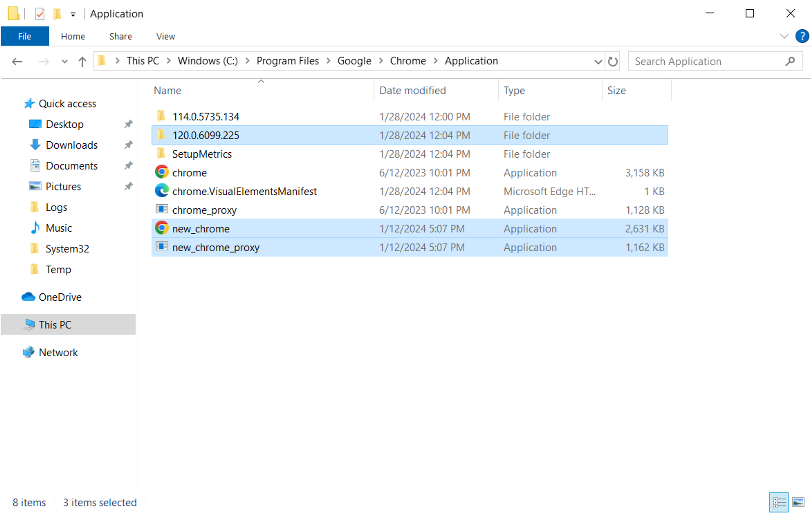Select the chrome_proxy application icon
Viewport: 812px width, 513px height.
click(162, 209)
